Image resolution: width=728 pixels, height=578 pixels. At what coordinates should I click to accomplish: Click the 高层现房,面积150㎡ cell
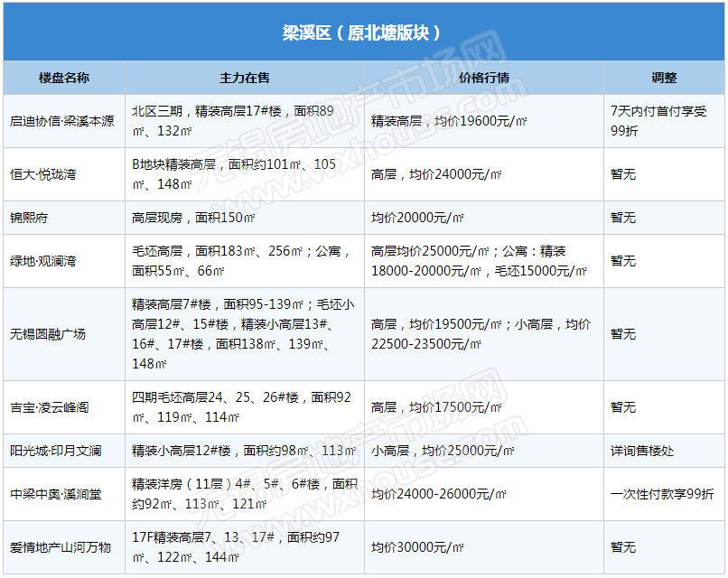(x=193, y=218)
